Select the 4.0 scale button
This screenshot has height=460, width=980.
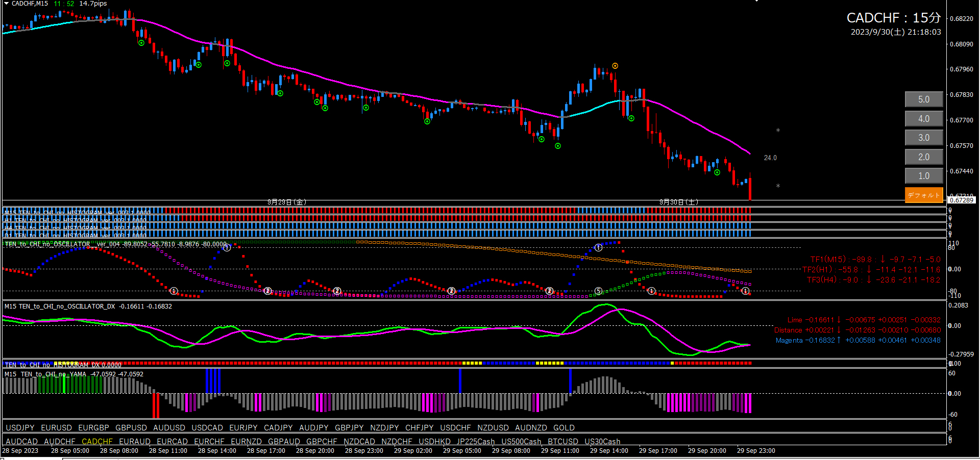tap(924, 119)
